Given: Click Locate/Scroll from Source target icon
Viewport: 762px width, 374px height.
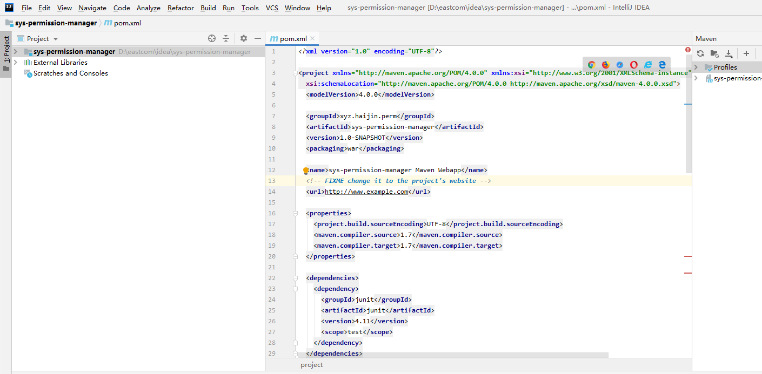Looking at the screenshot, I should coord(211,38).
